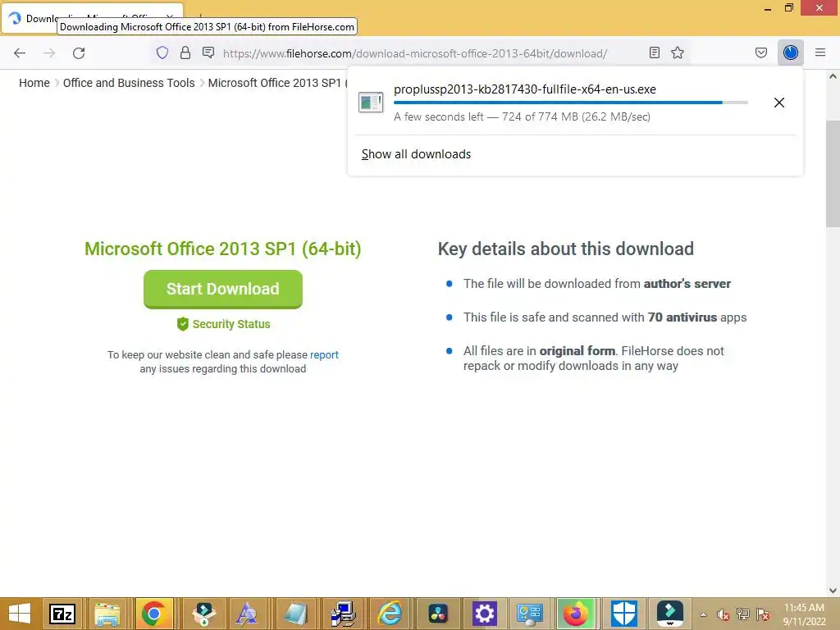Open Windows Defender shield taskbar icon

[x=624, y=614]
